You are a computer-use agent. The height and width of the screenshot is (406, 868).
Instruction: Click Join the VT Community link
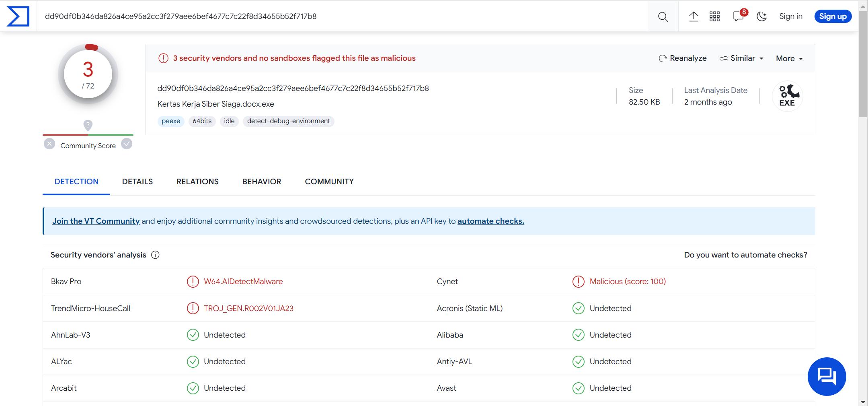96,221
